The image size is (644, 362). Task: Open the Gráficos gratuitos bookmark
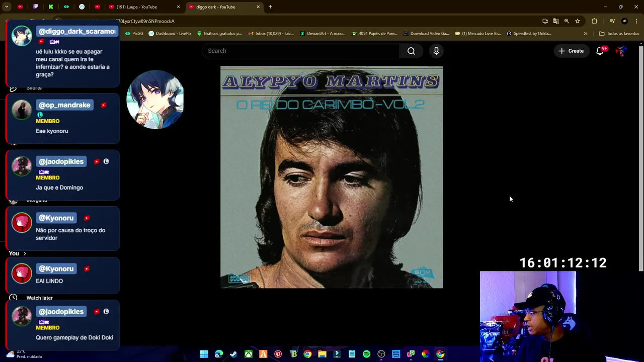[x=219, y=34]
